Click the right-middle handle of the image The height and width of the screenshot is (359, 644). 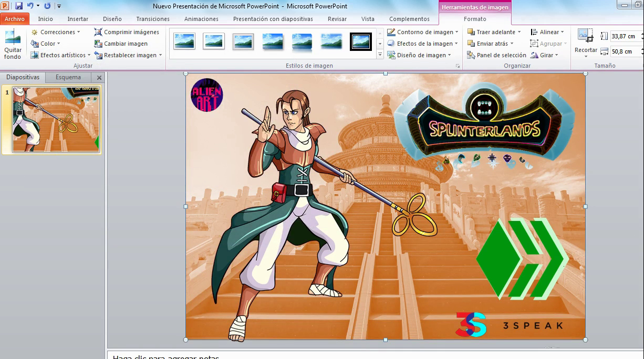coord(585,206)
